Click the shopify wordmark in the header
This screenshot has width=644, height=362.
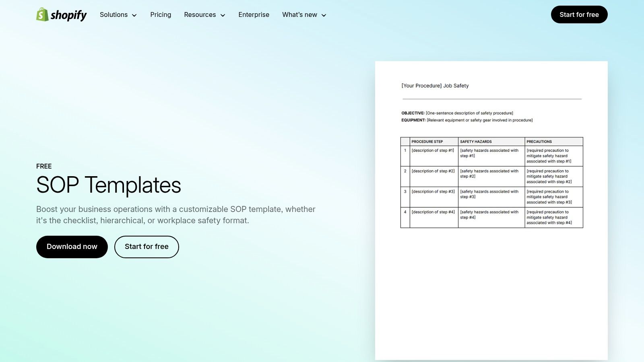68,15
